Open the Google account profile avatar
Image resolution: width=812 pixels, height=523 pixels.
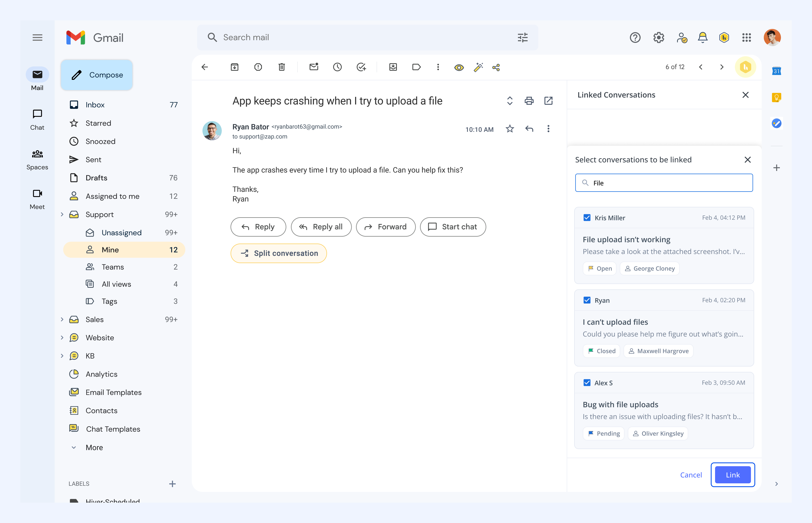[x=772, y=37]
